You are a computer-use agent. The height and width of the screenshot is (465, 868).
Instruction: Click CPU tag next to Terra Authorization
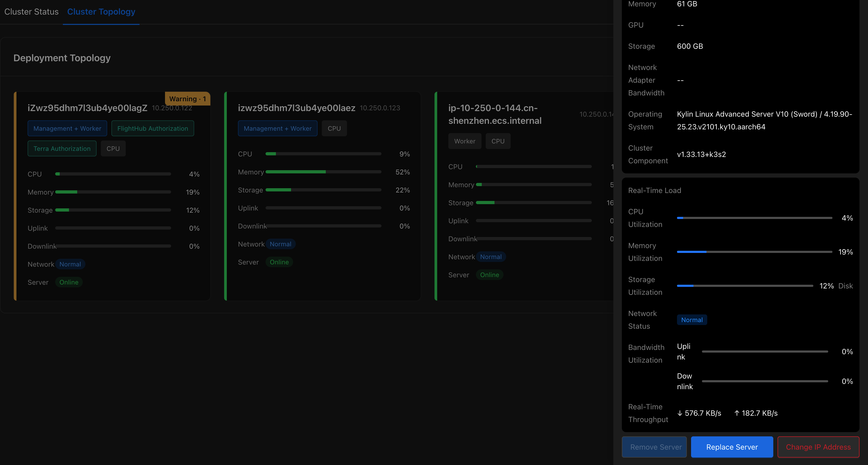click(113, 148)
